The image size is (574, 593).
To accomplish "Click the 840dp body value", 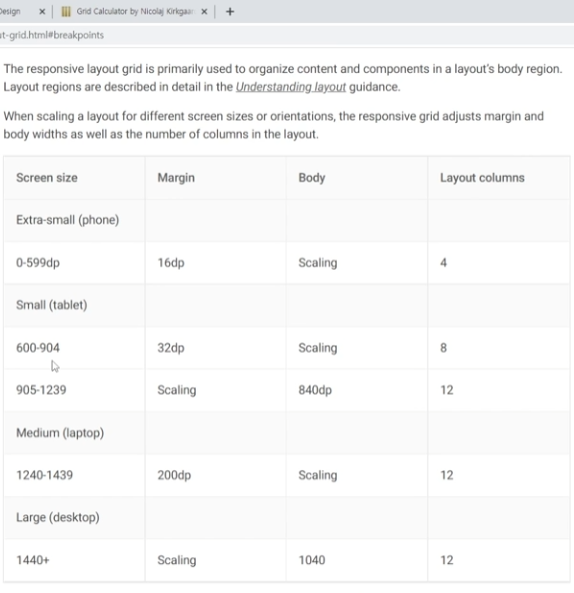I will coord(315,390).
